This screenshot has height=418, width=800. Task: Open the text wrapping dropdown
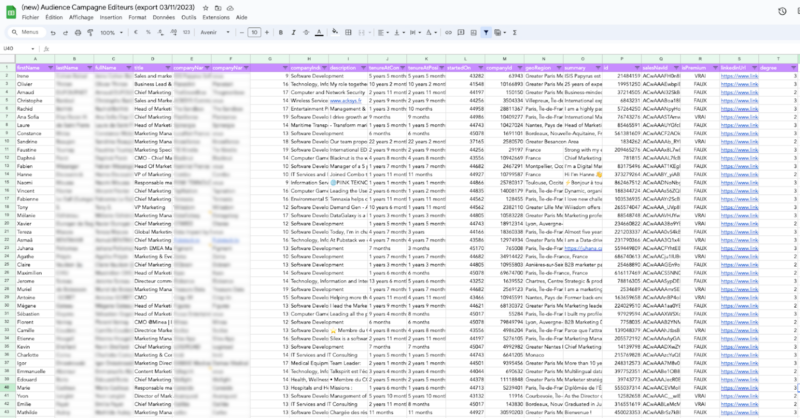(415, 33)
